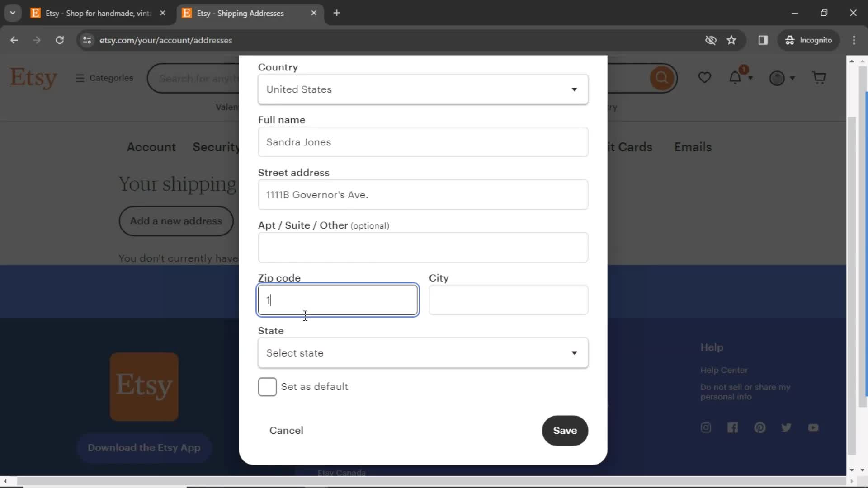Click the Etsy home logo icon

[x=33, y=78]
